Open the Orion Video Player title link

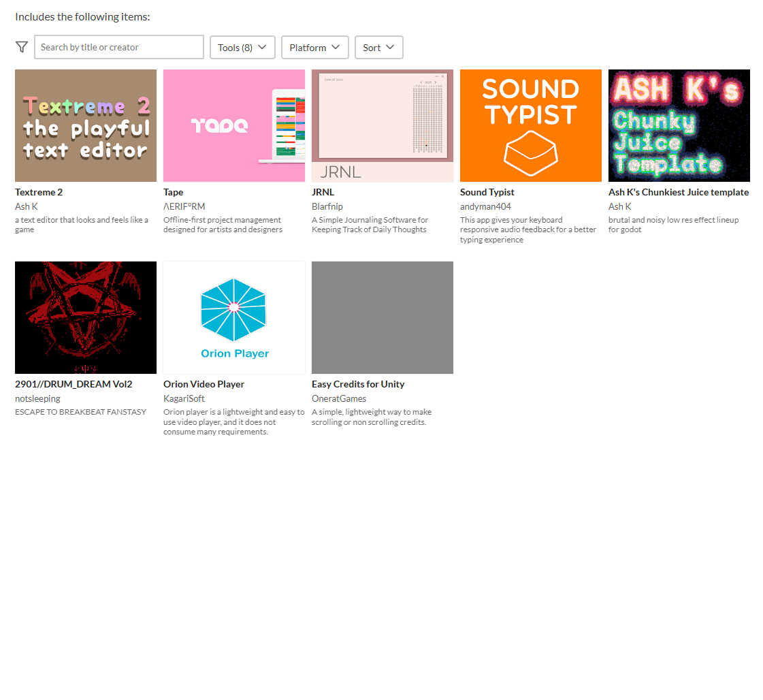point(204,384)
